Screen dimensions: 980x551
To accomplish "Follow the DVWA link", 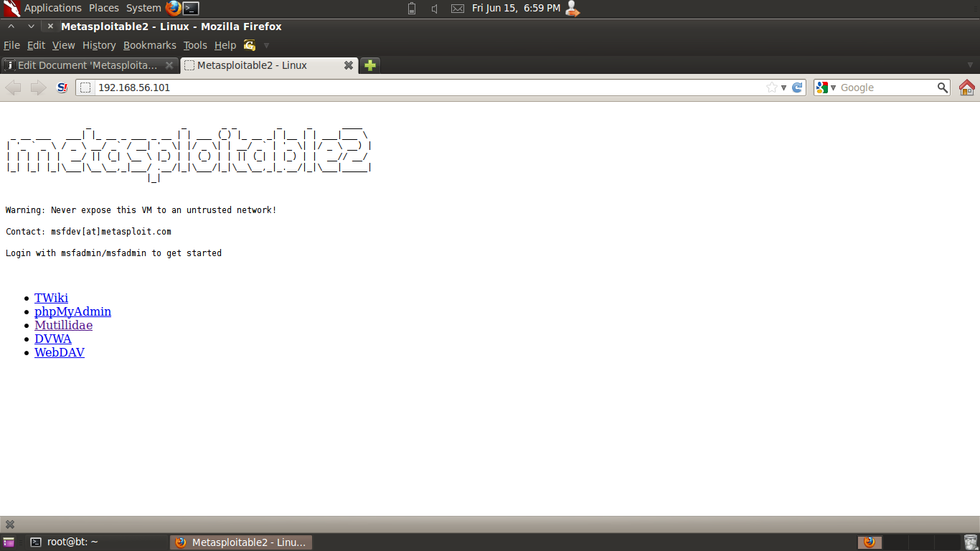I will pyautogui.click(x=53, y=339).
